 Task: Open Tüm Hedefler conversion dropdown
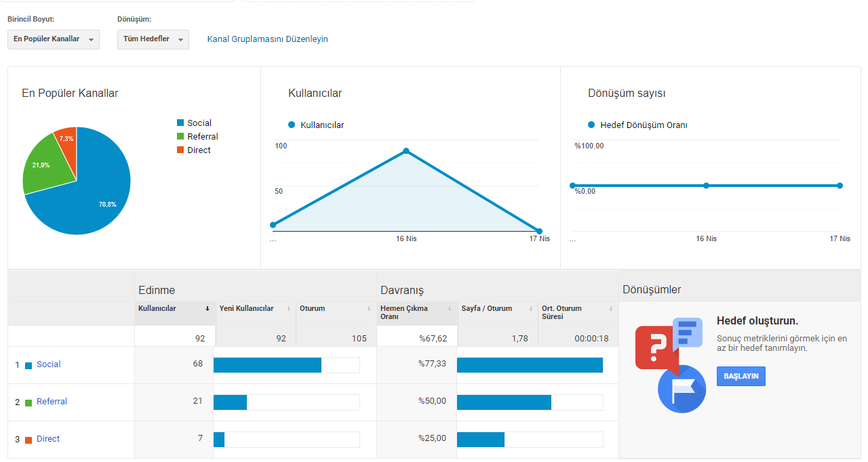click(x=153, y=39)
